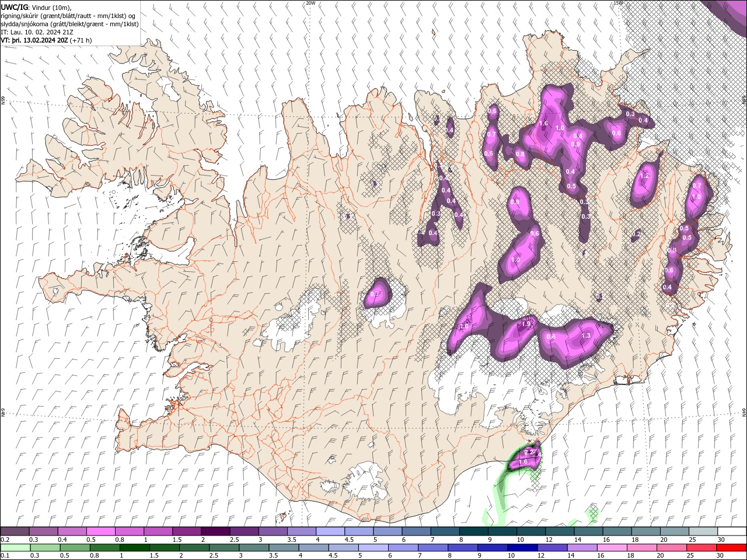
Task: Click the '15W' longitude label
Action: coord(618,3)
